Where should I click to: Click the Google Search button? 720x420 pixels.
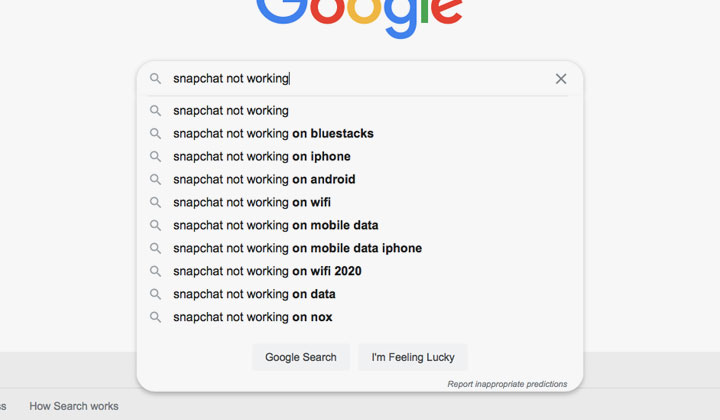301,357
